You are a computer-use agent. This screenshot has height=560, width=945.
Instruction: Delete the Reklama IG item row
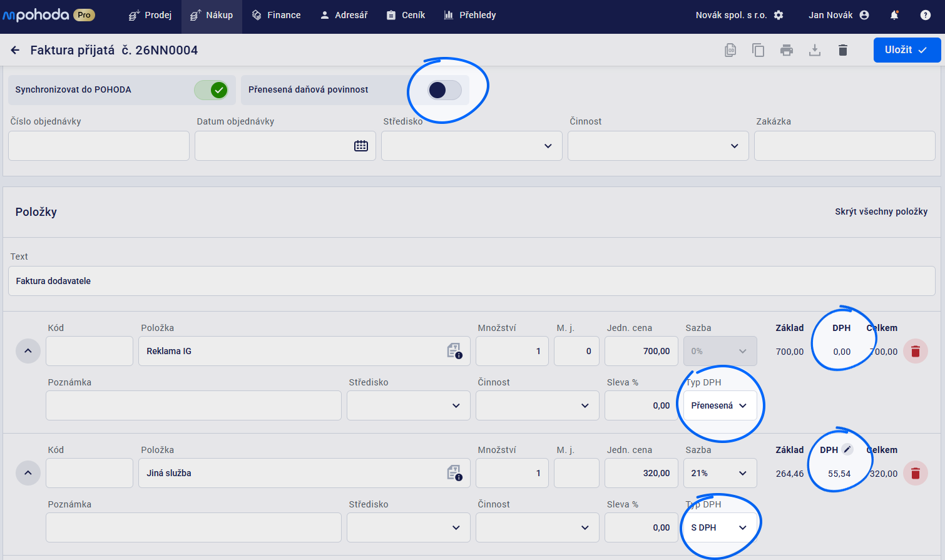(916, 351)
